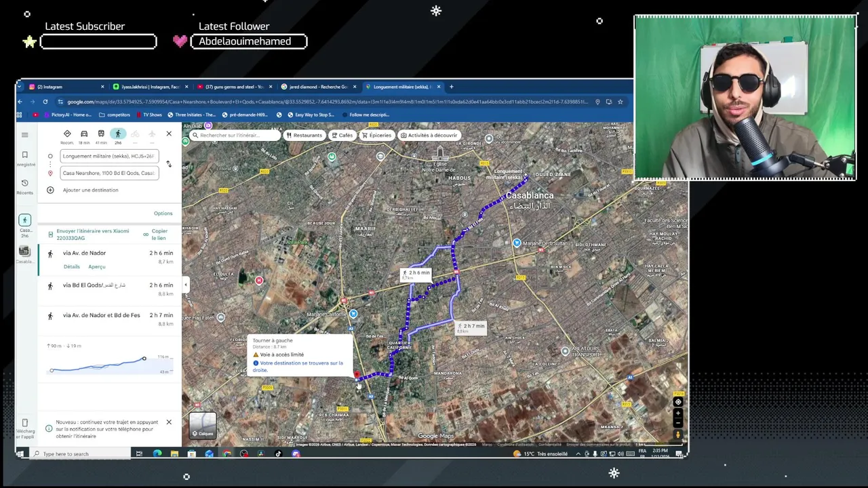Click the location permission icon in address bar
Screen dimensions: 868x488
pyautogui.click(x=597, y=102)
